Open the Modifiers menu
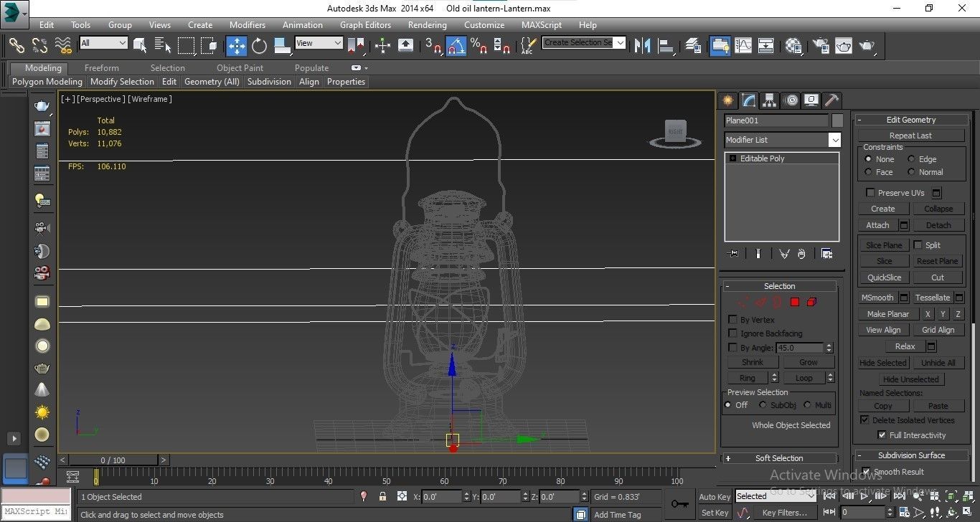This screenshot has height=522, width=980. click(248, 24)
